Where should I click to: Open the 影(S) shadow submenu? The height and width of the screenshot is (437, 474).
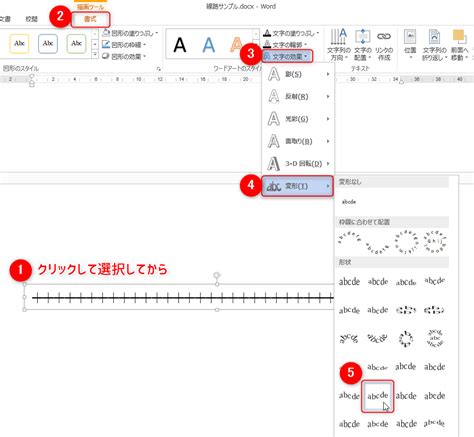click(298, 74)
